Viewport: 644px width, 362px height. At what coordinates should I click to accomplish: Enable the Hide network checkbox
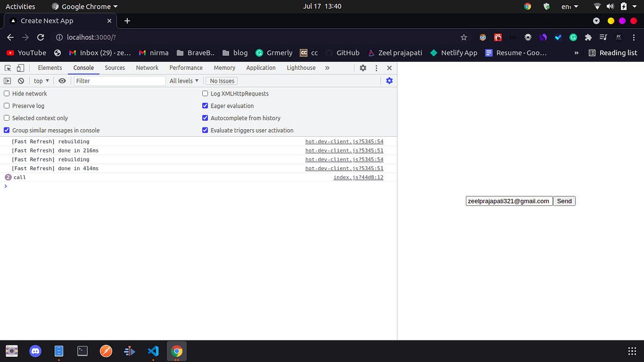tap(7, 93)
